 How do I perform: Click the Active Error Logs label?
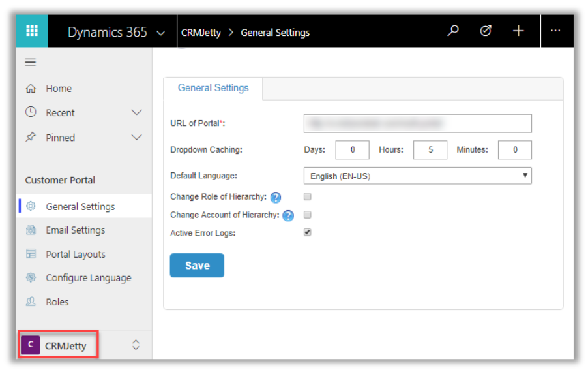click(203, 233)
